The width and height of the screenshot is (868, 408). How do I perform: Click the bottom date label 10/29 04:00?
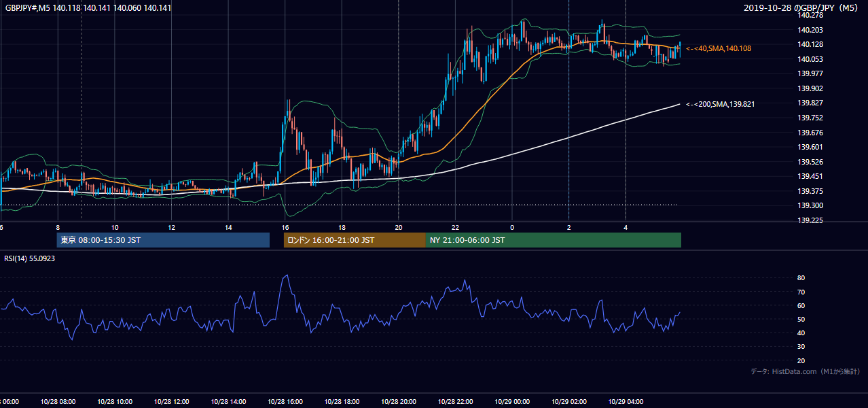[x=626, y=402]
